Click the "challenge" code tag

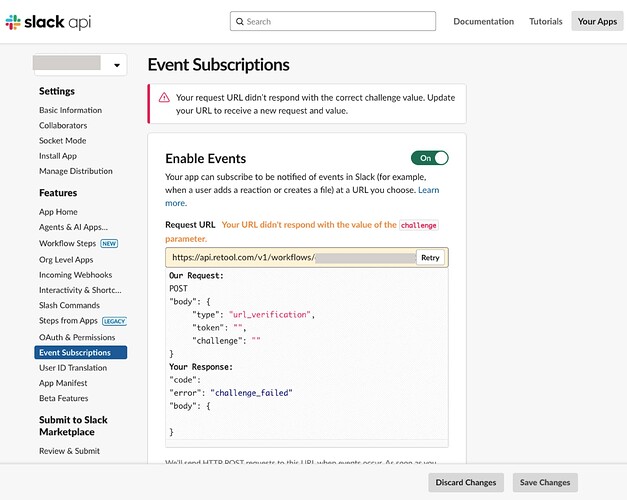click(x=418, y=225)
